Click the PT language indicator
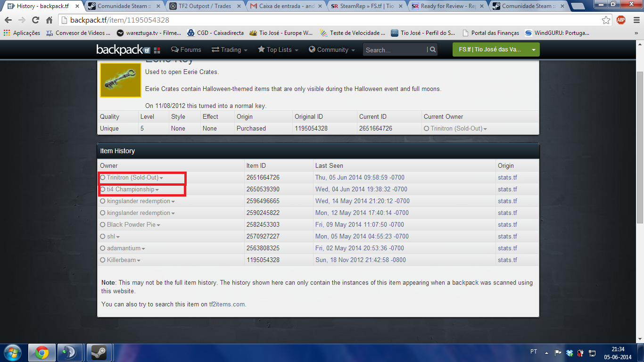 [534, 352]
